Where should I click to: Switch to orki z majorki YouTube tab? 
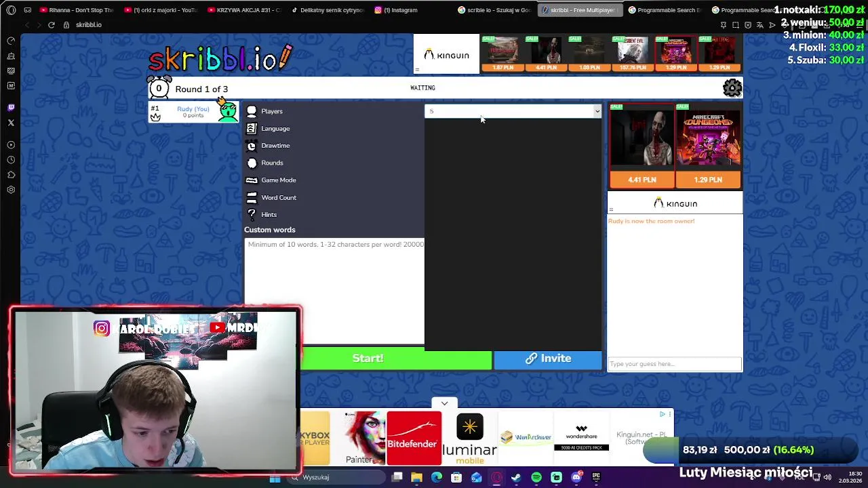point(161,10)
